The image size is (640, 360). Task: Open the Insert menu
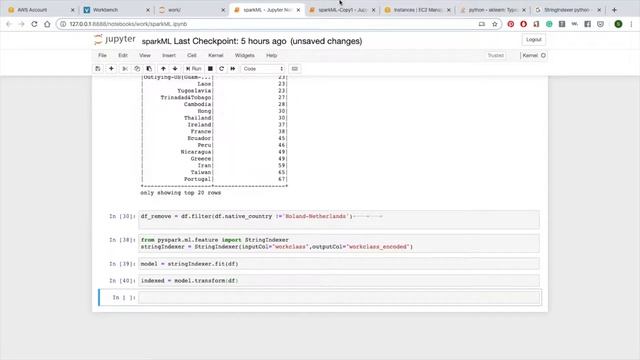pyautogui.click(x=169, y=56)
